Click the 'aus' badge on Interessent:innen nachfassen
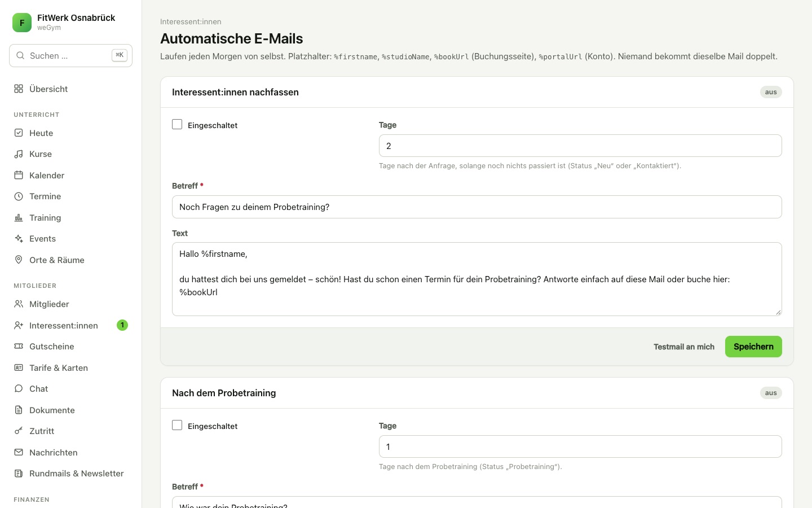The width and height of the screenshot is (812, 508). click(x=771, y=92)
